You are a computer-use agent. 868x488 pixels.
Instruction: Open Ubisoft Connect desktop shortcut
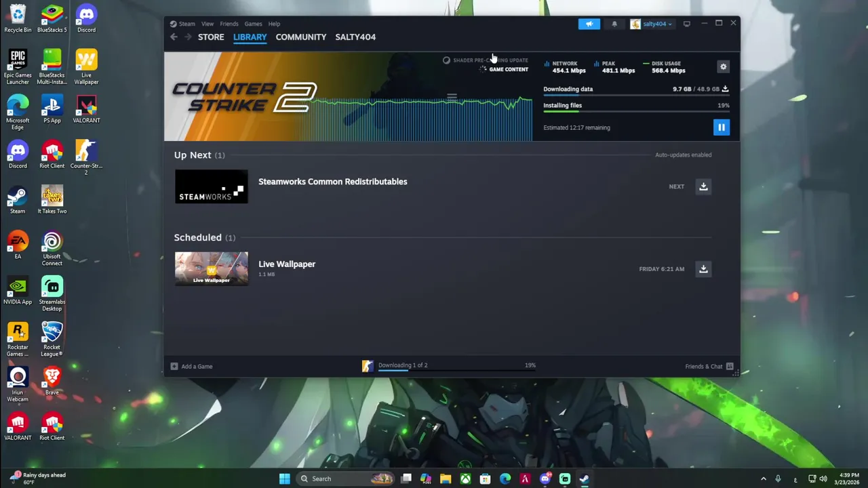tap(52, 249)
